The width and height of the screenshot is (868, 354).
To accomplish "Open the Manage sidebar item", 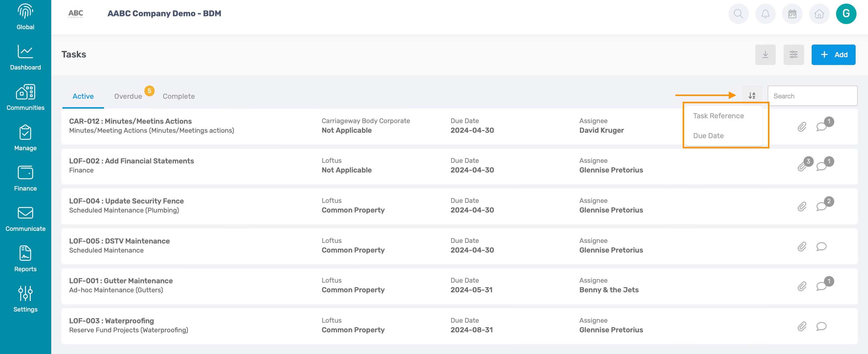I will pos(25,138).
